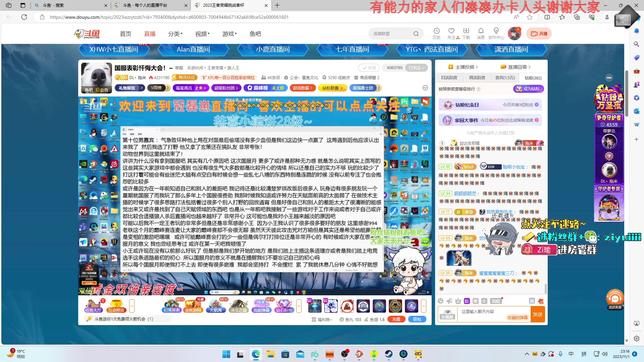This screenshot has width=644, height=362.
Task: Toggle the 未佩戴 fan badge selector
Action: click(447, 314)
